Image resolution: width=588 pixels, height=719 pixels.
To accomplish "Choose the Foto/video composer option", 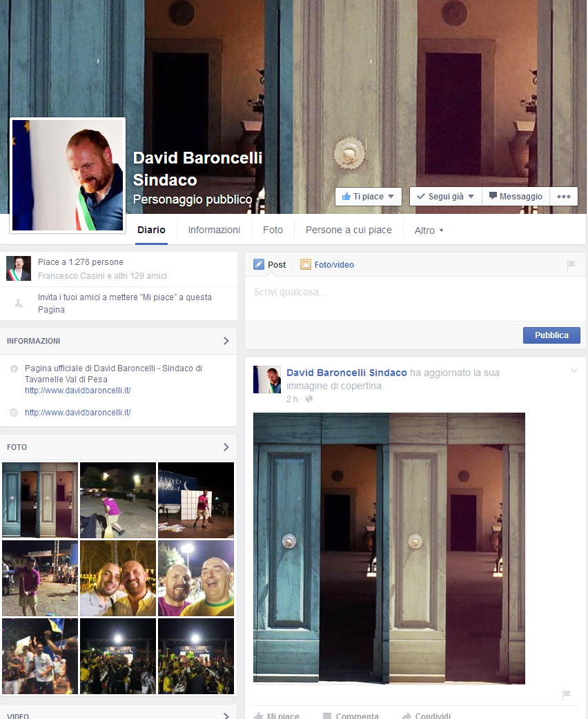I will pos(327,264).
